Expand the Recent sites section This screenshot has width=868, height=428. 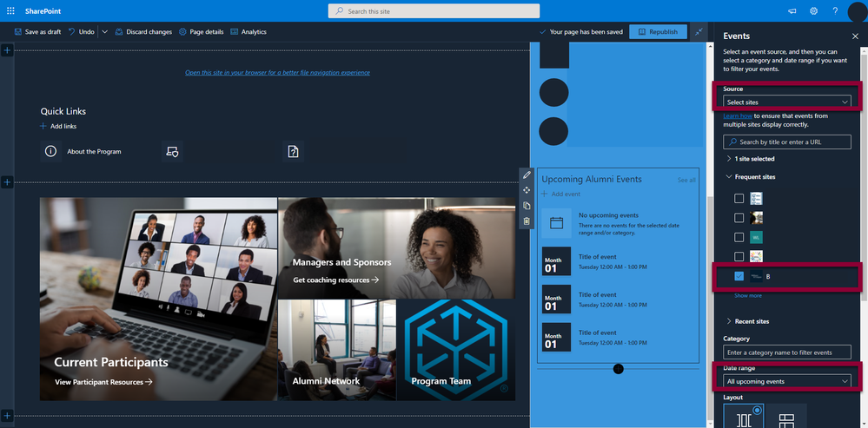click(x=746, y=321)
